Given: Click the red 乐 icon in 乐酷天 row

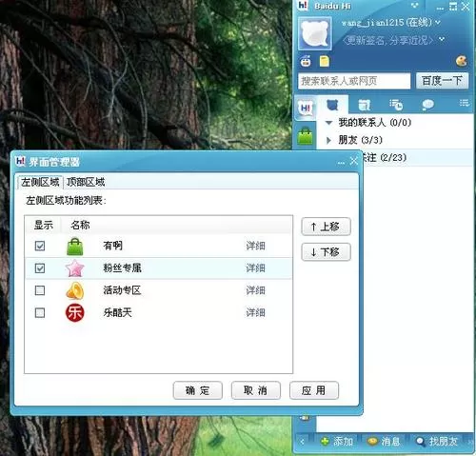Looking at the screenshot, I should pyautogui.click(x=75, y=313).
